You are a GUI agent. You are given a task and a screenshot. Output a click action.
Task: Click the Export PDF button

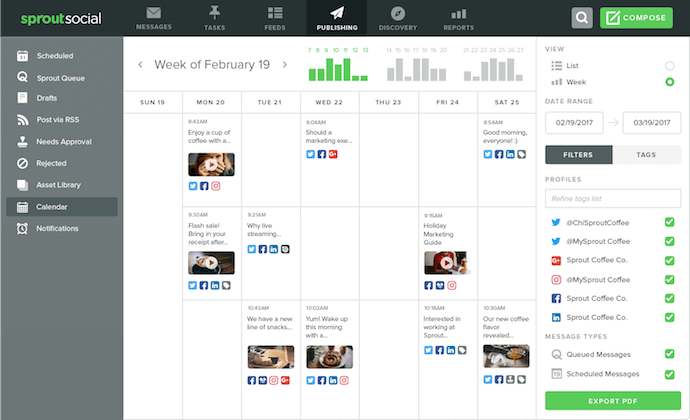point(612,401)
